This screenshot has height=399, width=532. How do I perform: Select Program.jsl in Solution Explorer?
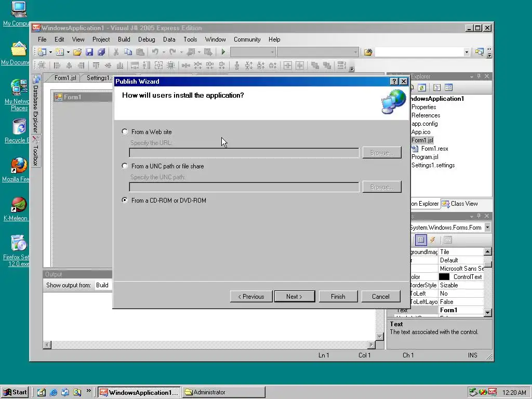coord(425,157)
